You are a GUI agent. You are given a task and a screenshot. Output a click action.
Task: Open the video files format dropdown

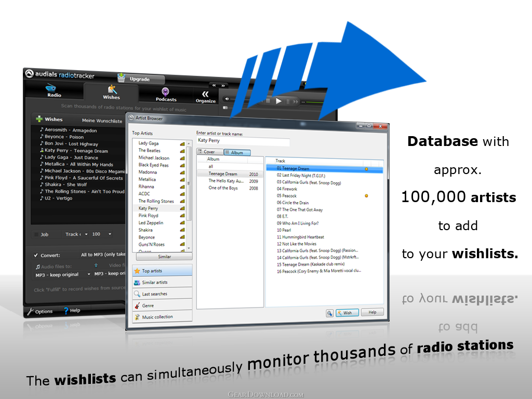tap(110, 274)
